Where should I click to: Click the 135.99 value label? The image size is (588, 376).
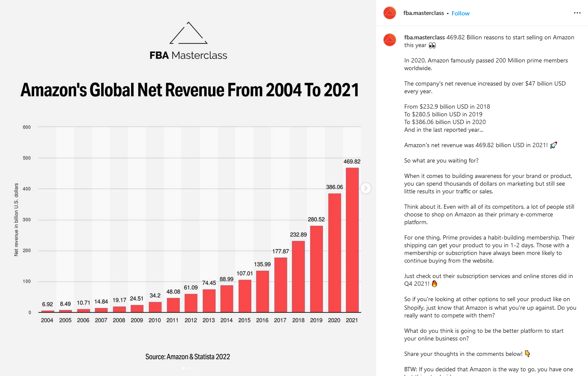(x=262, y=264)
